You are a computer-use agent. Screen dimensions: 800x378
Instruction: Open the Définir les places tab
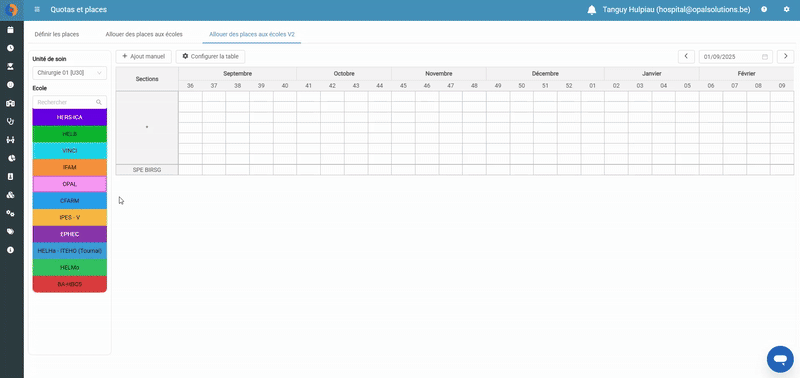coord(57,34)
